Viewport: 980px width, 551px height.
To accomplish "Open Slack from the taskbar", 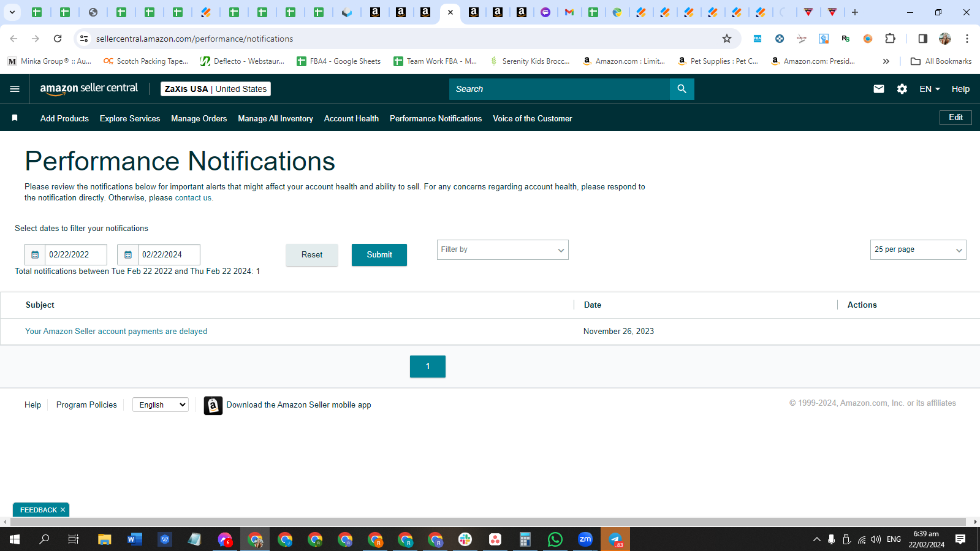I will point(465,539).
